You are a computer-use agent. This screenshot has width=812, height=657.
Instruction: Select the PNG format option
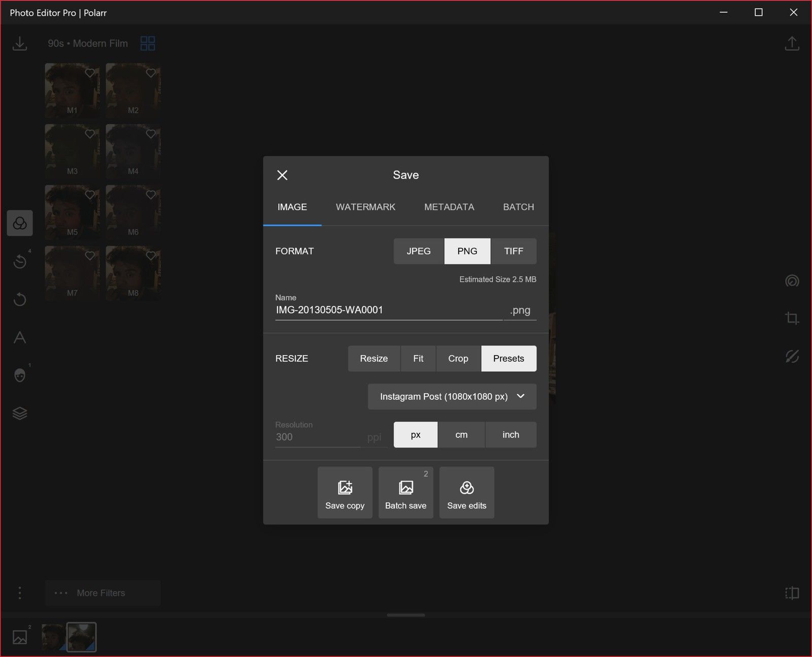click(x=467, y=251)
